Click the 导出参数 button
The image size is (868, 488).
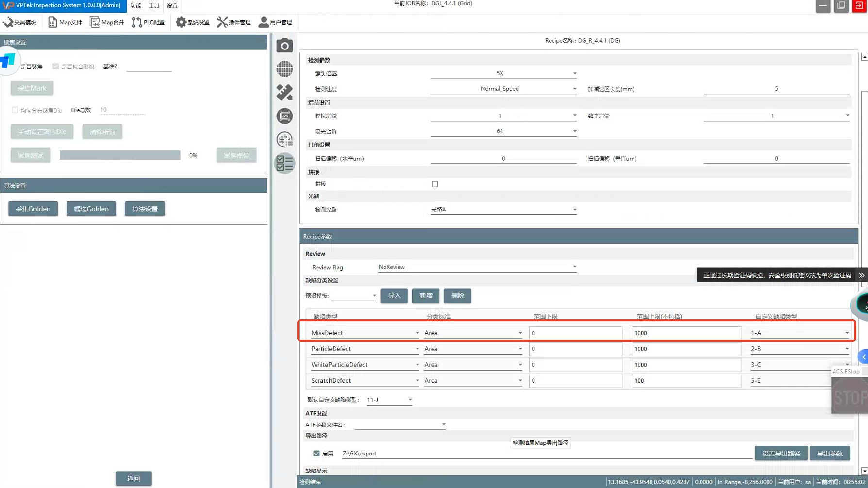(x=830, y=454)
